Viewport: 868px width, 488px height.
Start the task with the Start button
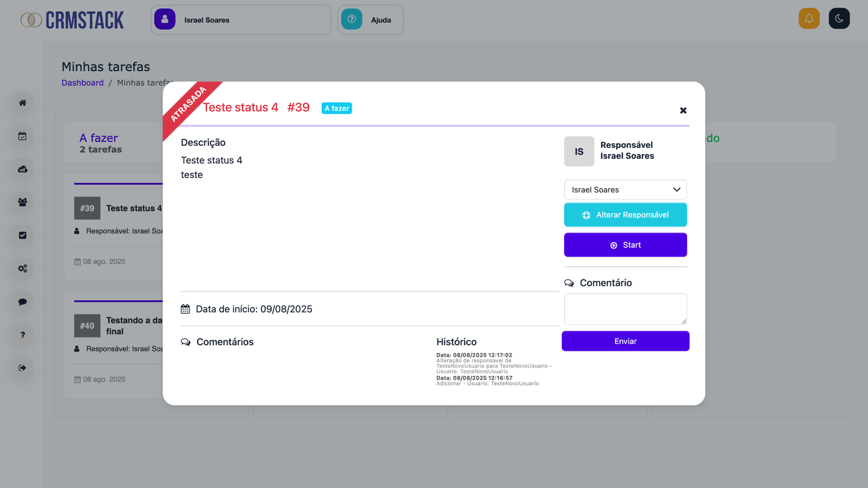(x=625, y=245)
